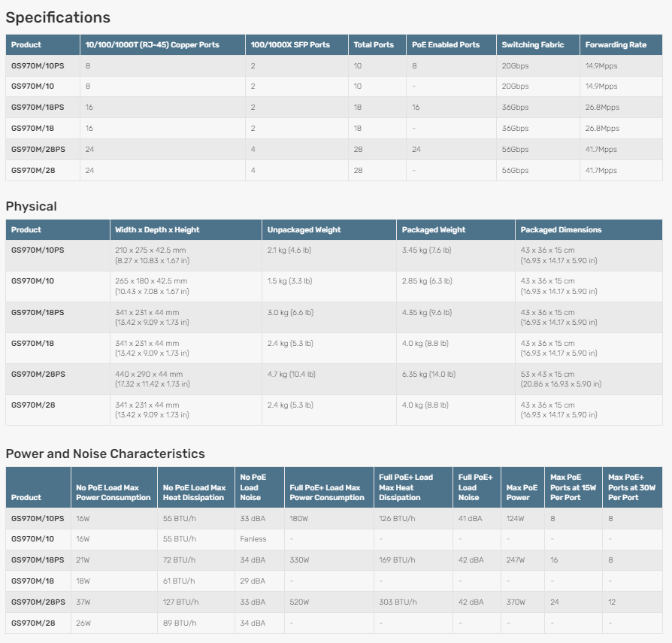Image resolution: width=672 pixels, height=643 pixels.
Task: Click the "Specifications" heading
Action: pos(58,17)
